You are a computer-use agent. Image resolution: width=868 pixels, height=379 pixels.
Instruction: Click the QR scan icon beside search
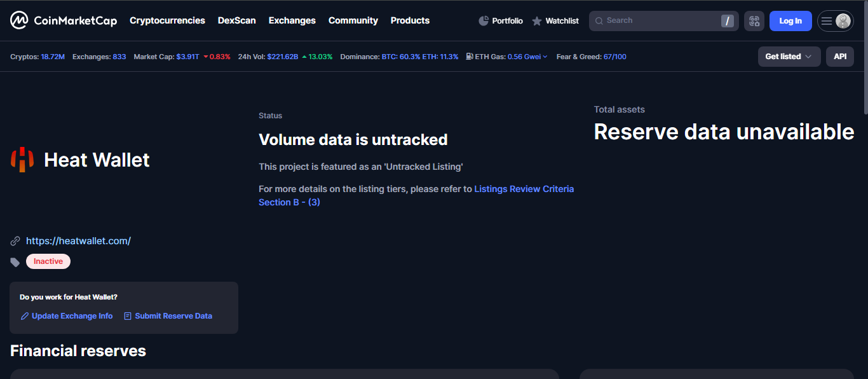point(754,21)
